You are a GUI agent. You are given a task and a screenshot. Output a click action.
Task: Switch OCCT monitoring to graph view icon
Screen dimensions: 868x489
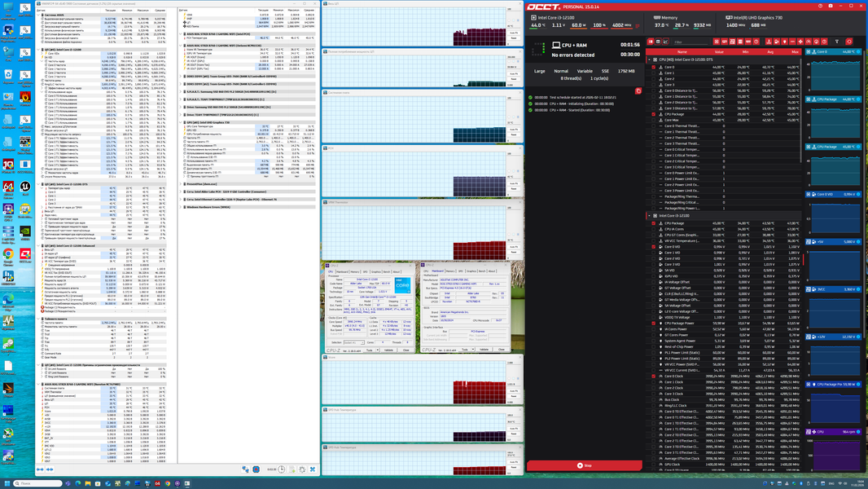point(665,42)
